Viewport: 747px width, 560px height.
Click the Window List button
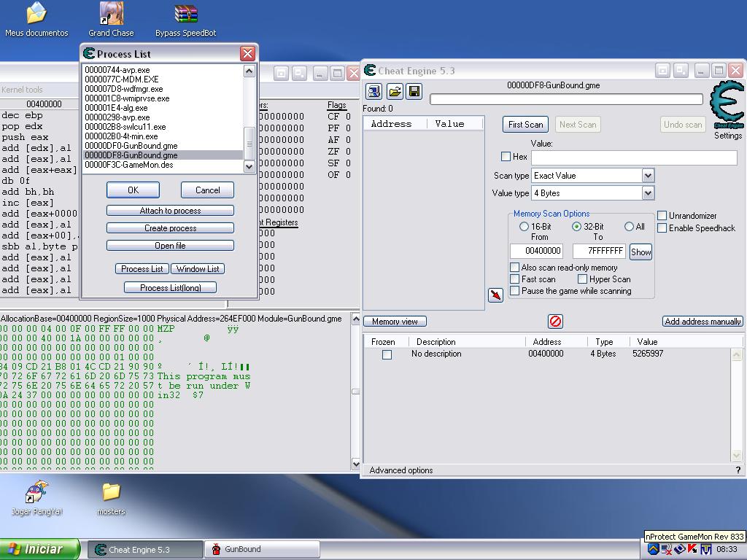pyautogui.click(x=198, y=269)
